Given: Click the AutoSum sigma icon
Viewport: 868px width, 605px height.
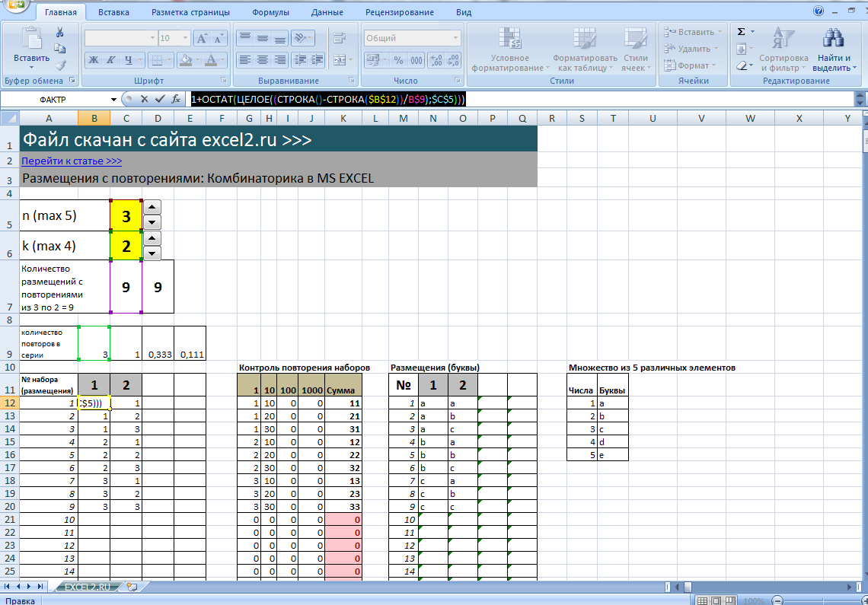Looking at the screenshot, I should click(742, 32).
